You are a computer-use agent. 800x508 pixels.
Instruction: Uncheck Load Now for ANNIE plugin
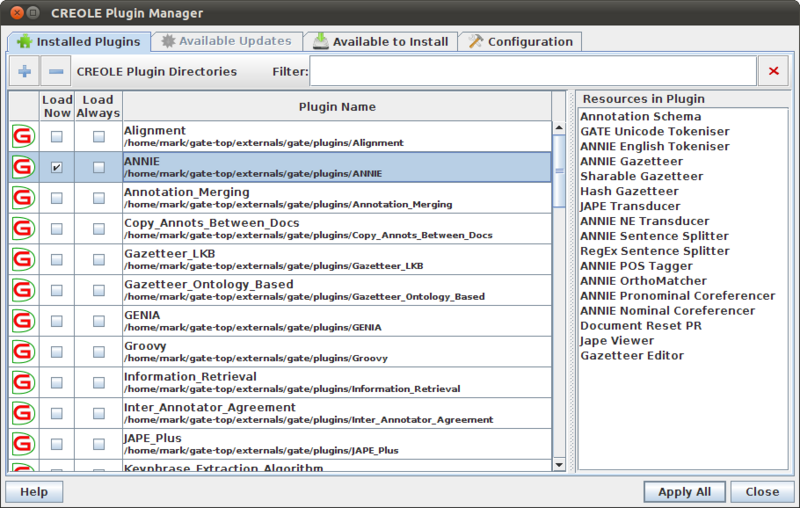[x=57, y=167]
